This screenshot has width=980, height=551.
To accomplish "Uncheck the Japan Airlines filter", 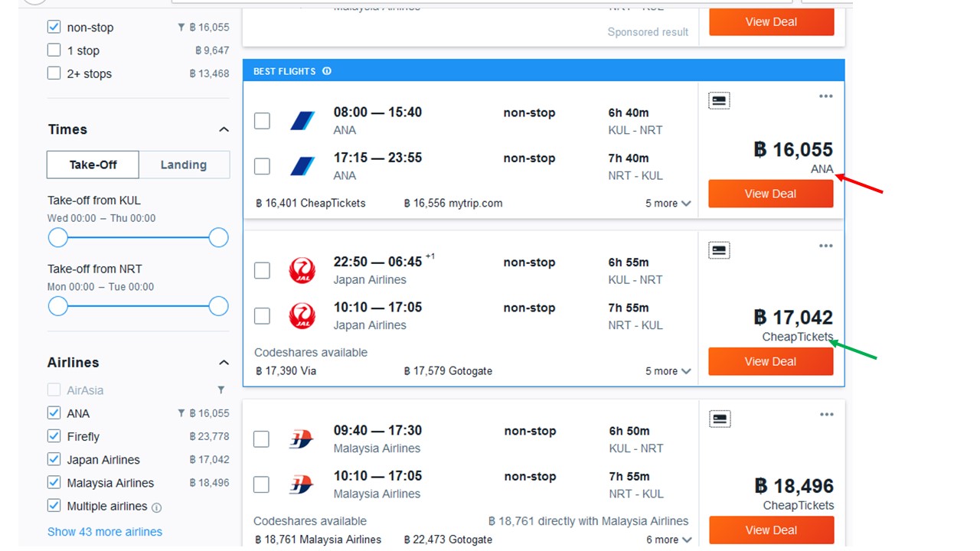I will (54, 459).
